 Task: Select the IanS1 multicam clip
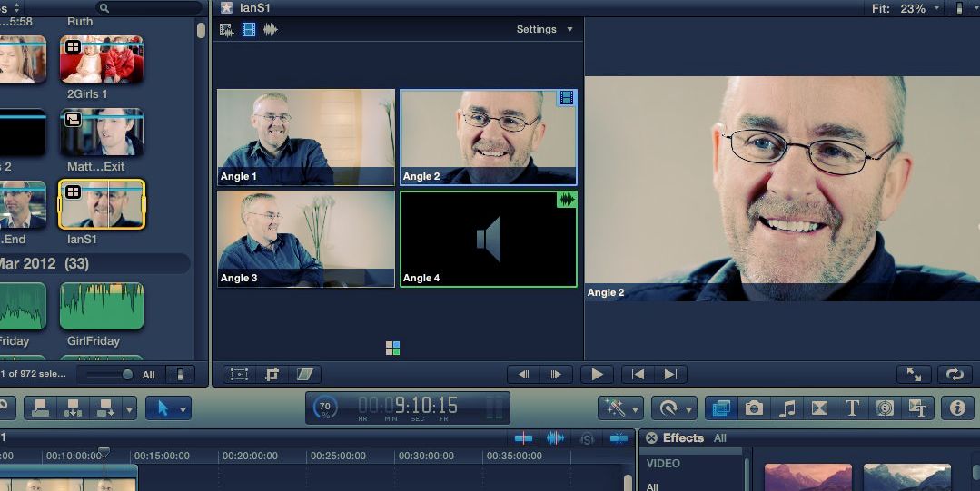point(102,204)
